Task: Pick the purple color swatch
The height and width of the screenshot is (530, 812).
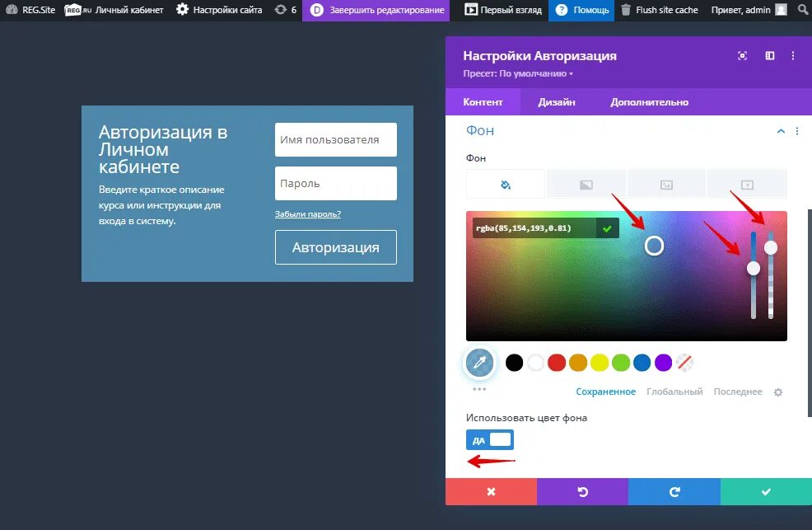Action: tap(664, 363)
